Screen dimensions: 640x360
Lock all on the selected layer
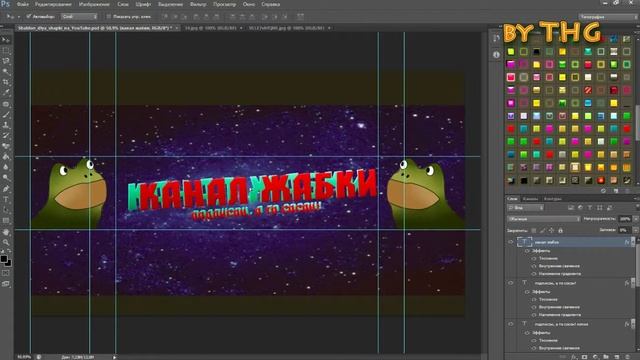[560, 231]
